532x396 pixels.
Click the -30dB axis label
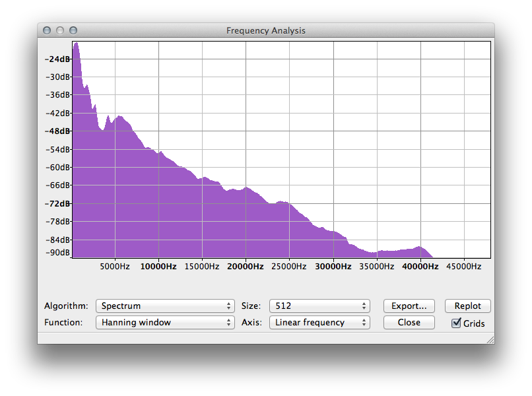click(57, 77)
